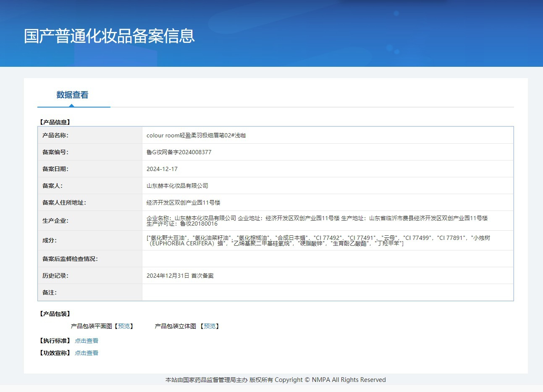Click the 【产品信息】 section heading
Screen dimensions: 543x392
point(55,122)
